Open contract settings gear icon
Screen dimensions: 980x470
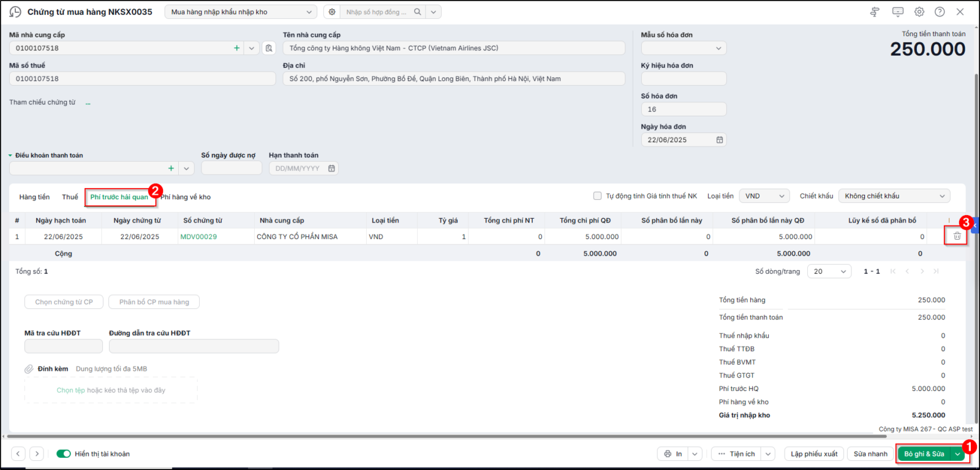tap(332, 12)
